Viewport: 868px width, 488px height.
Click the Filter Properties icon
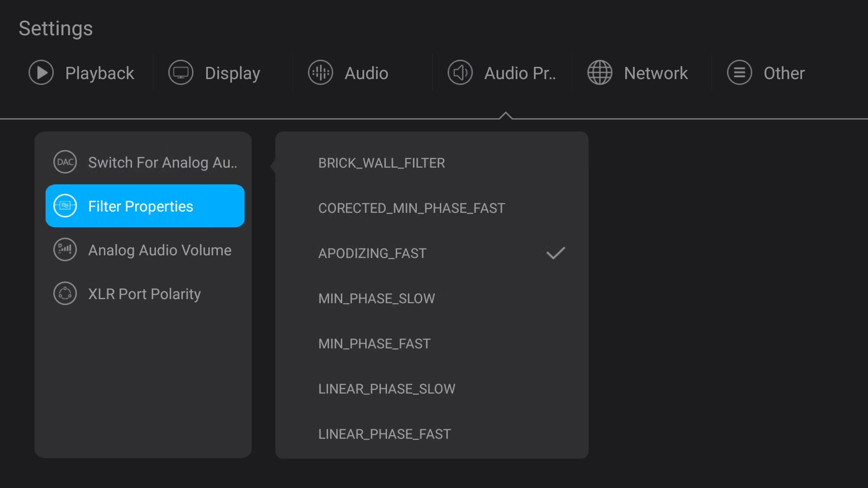[65, 206]
